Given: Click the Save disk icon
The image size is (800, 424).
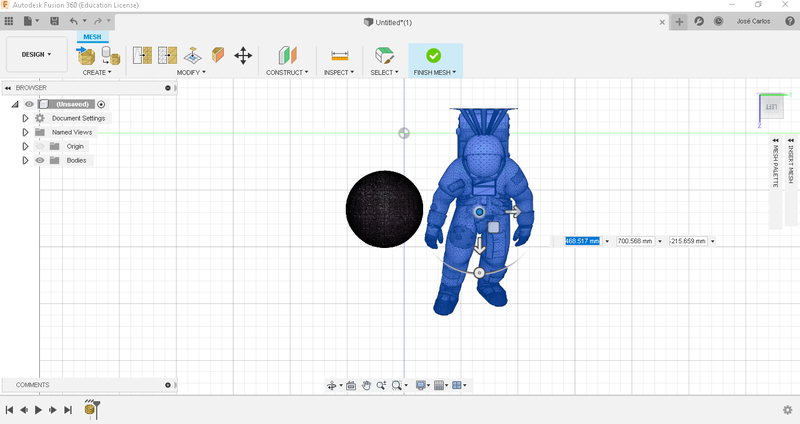Looking at the screenshot, I should click(54, 21).
